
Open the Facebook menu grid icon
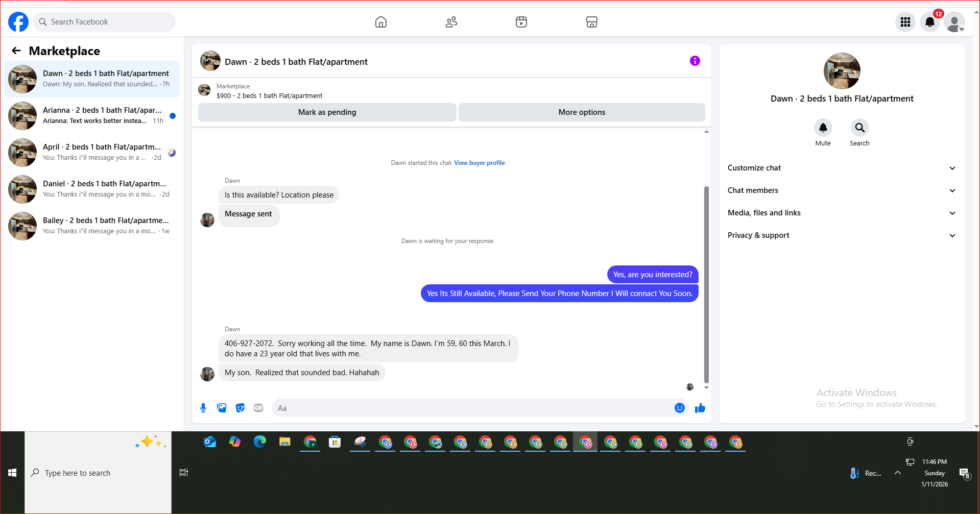click(x=905, y=22)
